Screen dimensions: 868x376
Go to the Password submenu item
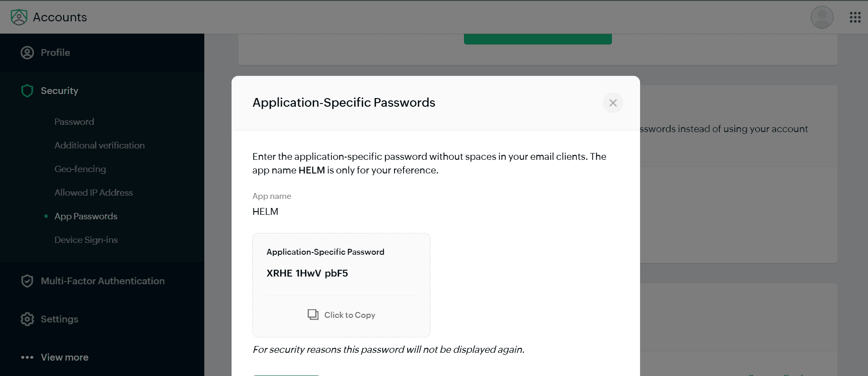[x=74, y=122]
